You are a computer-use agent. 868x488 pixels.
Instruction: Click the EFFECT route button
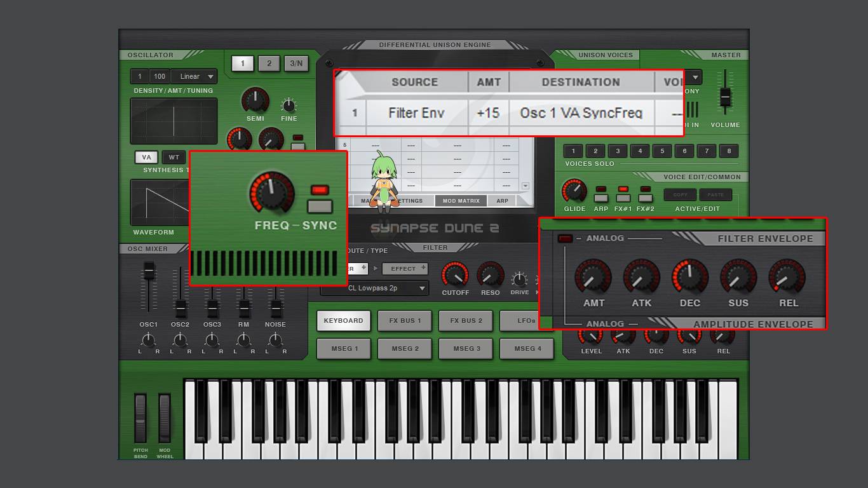tap(405, 268)
